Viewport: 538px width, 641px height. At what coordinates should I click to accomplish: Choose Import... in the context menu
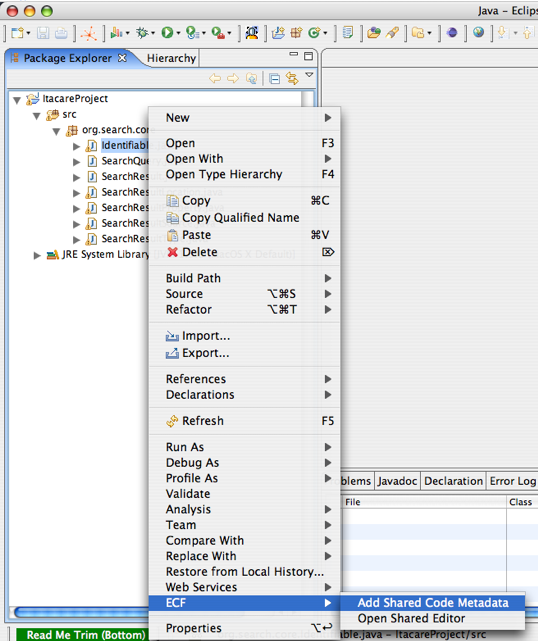pyautogui.click(x=244, y=336)
